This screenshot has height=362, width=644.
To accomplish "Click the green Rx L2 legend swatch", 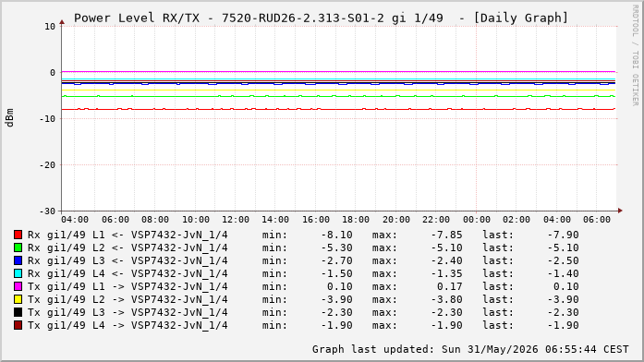I will point(18,247).
